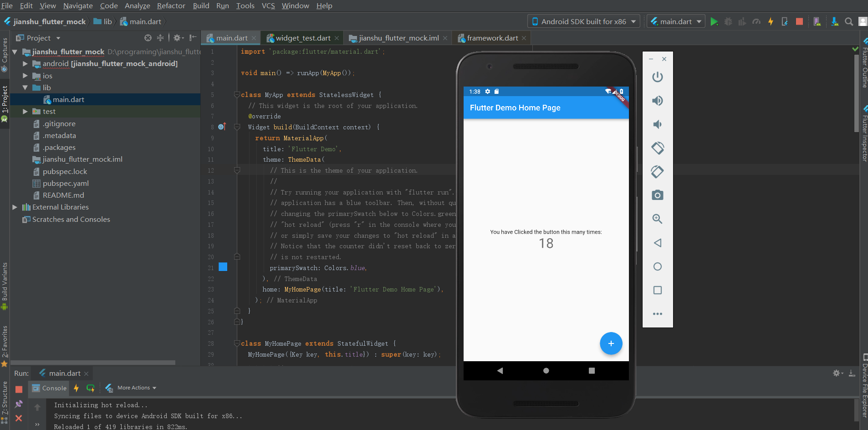Click emulator sidebar Back triangle icon

[x=657, y=243]
